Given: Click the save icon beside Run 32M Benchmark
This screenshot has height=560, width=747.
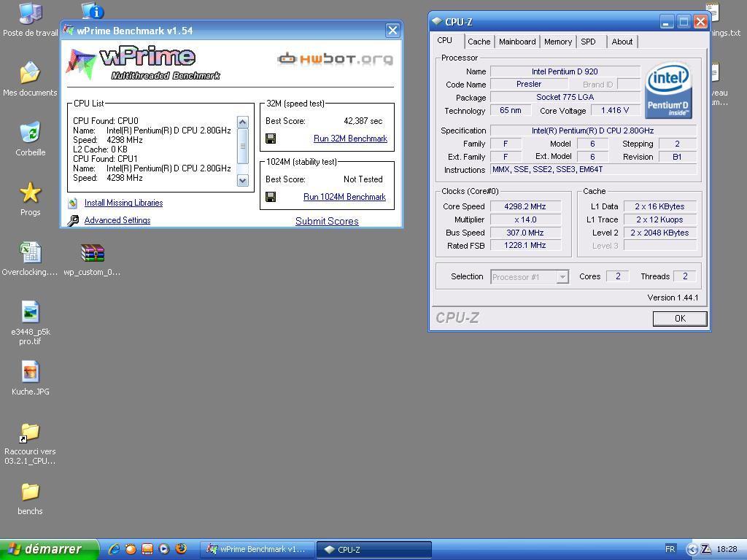Looking at the screenshot, I should (271, 139).
